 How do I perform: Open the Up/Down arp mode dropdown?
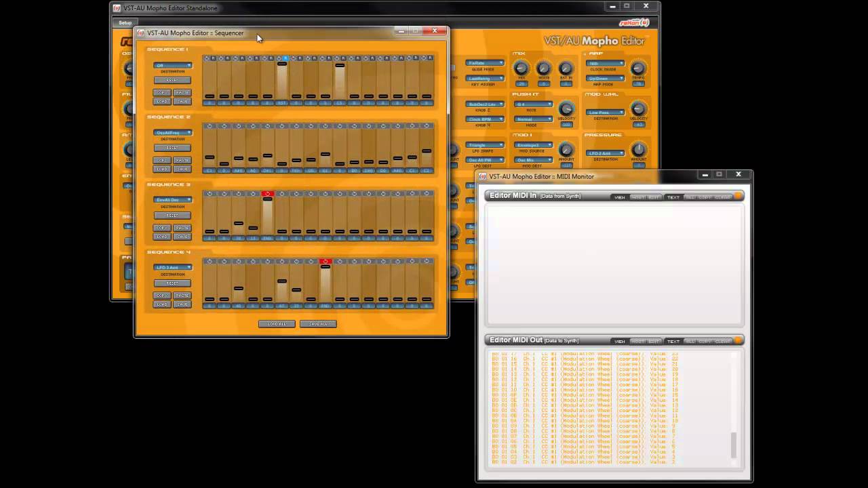pos(605,78)
